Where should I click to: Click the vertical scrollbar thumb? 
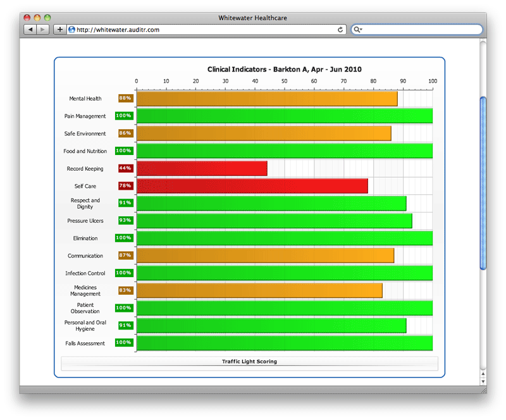483,183
